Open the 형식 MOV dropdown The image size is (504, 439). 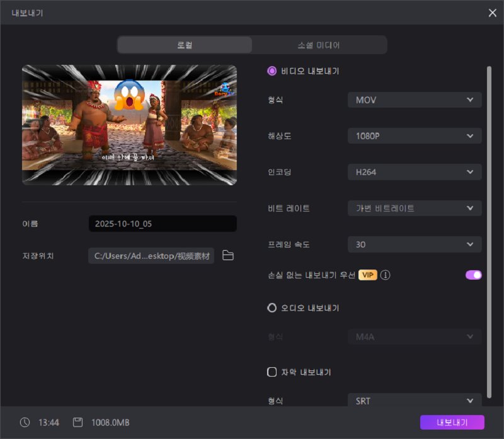[x=415, y=100]
